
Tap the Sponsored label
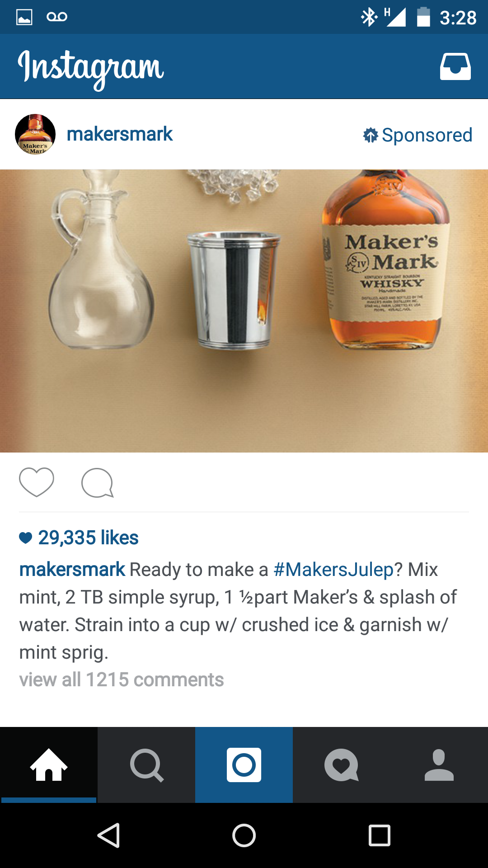coord(418,135)
